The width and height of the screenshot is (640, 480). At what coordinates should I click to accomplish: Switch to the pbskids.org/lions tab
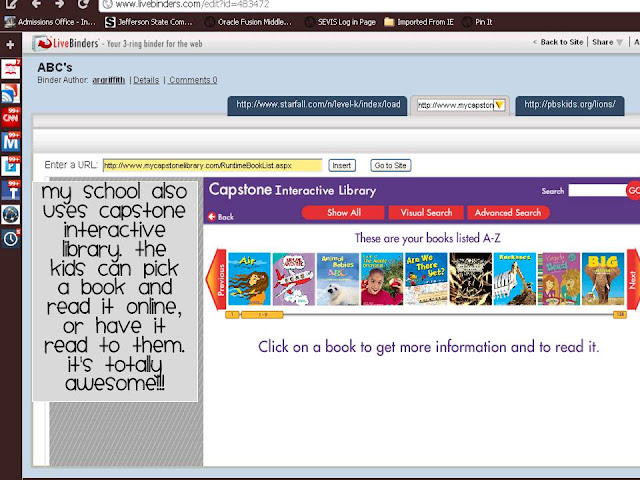tap(569, 105)
